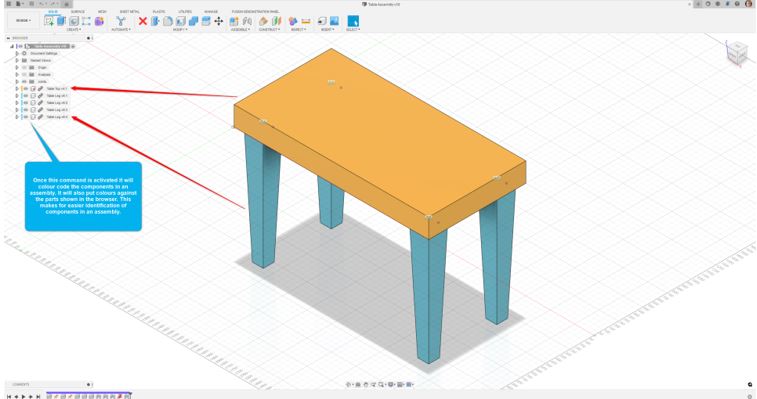Click the Insert Derive icon

tap(322, 21)
